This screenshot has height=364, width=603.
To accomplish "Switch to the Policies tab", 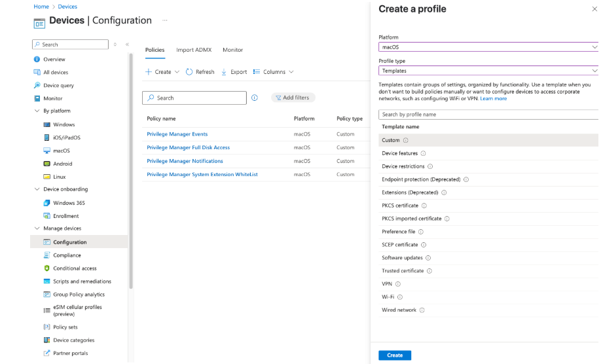I will coord(155,50).
